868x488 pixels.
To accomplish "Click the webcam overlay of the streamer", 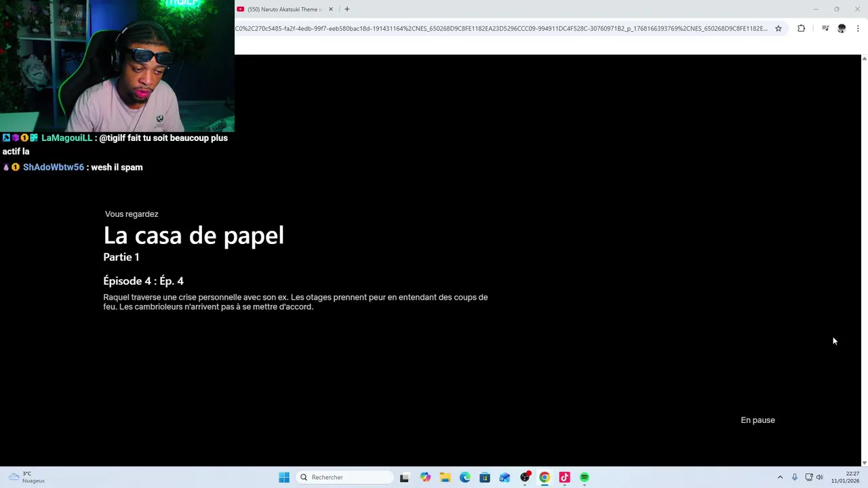I will 117,66.
